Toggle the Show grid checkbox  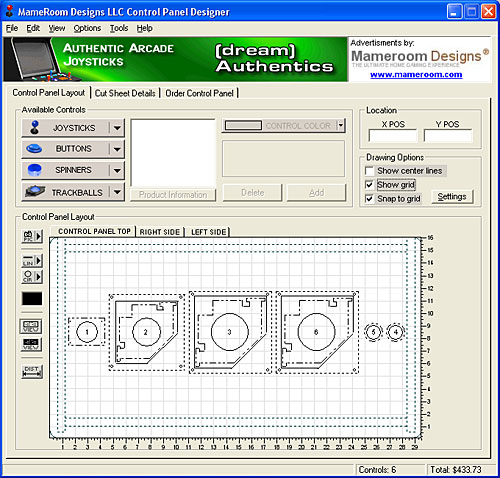click(x=369, y=185)
